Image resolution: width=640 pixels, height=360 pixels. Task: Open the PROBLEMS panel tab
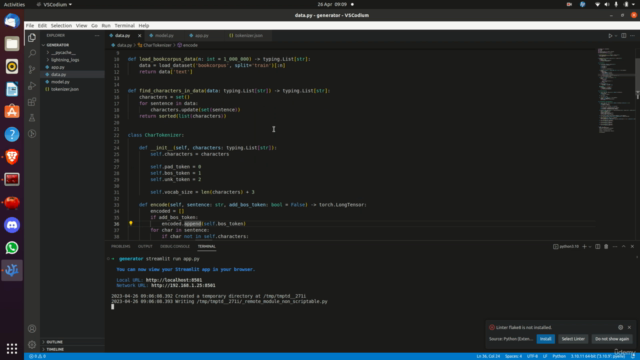tap(120, 247)
